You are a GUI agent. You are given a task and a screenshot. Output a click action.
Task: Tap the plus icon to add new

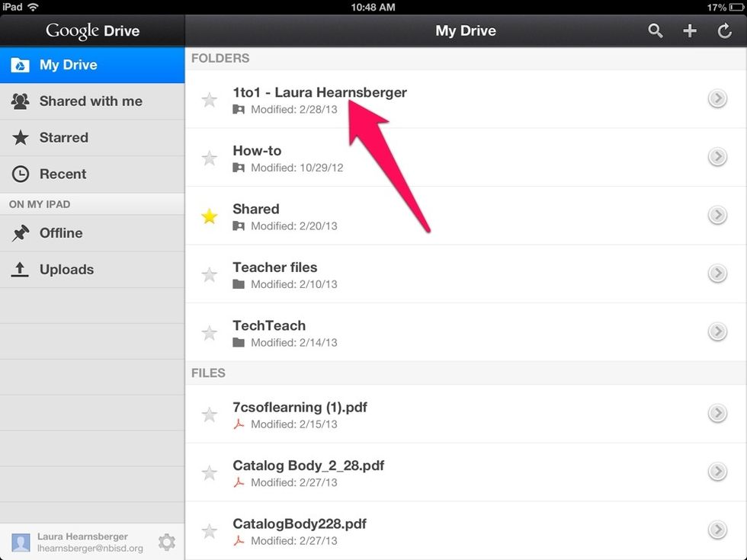(x=690, y=30)
